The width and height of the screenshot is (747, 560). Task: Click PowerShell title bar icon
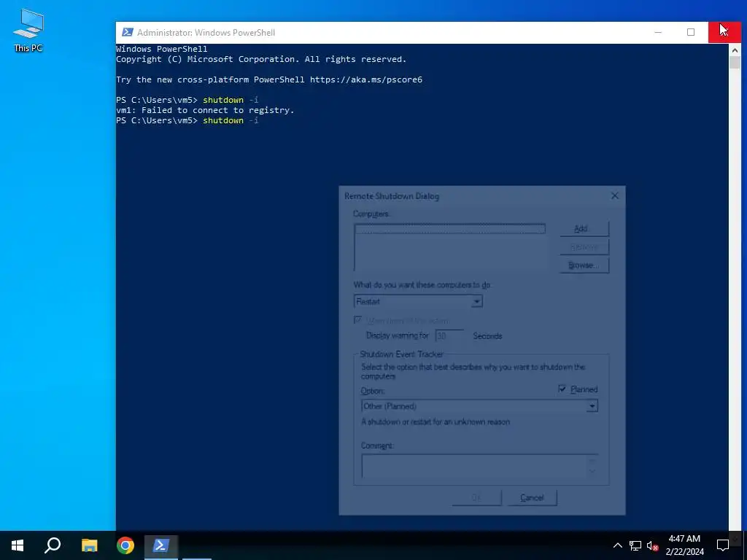tap(127, 32)
